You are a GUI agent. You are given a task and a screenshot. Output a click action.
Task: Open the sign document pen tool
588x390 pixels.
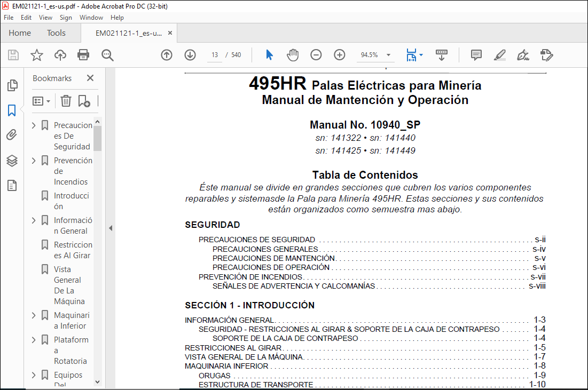click(523, 55)
